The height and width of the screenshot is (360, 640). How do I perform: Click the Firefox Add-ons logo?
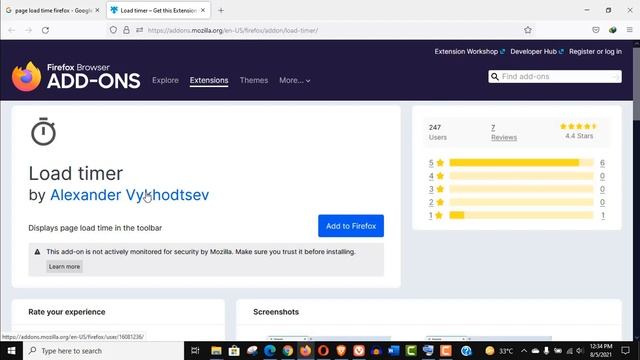76,76
